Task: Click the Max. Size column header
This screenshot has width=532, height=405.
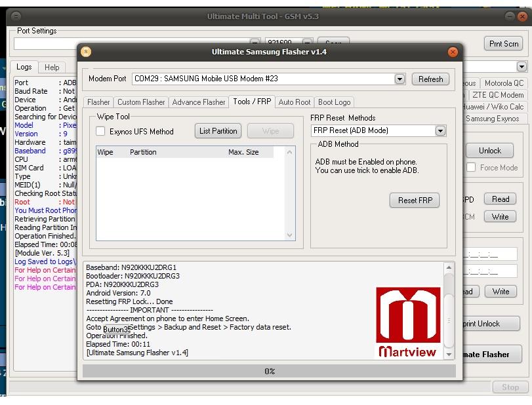Action: (243, 152)
